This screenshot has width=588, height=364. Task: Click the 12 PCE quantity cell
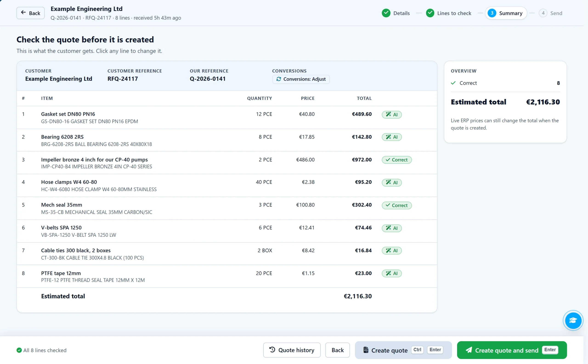point(264,114)
